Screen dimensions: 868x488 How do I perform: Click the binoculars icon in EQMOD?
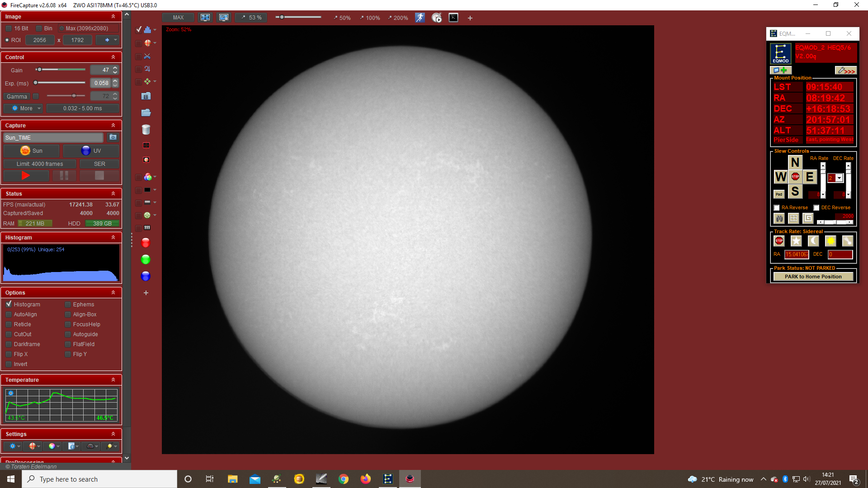(x=779, y=219)
